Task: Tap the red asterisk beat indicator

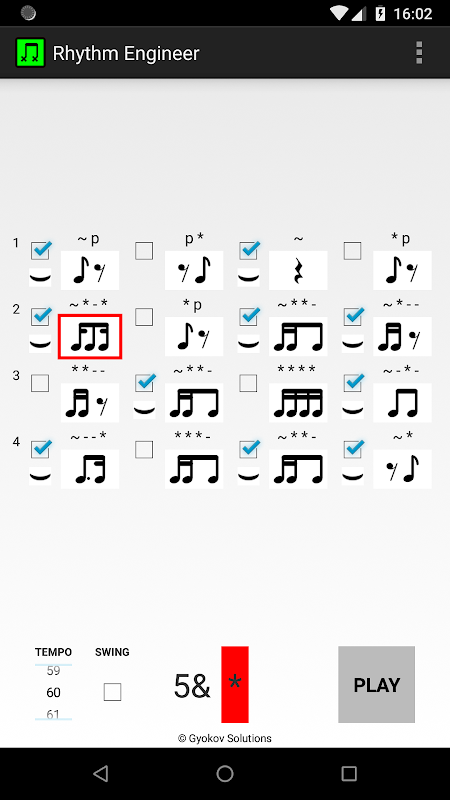Action: [x=235, y=685]
